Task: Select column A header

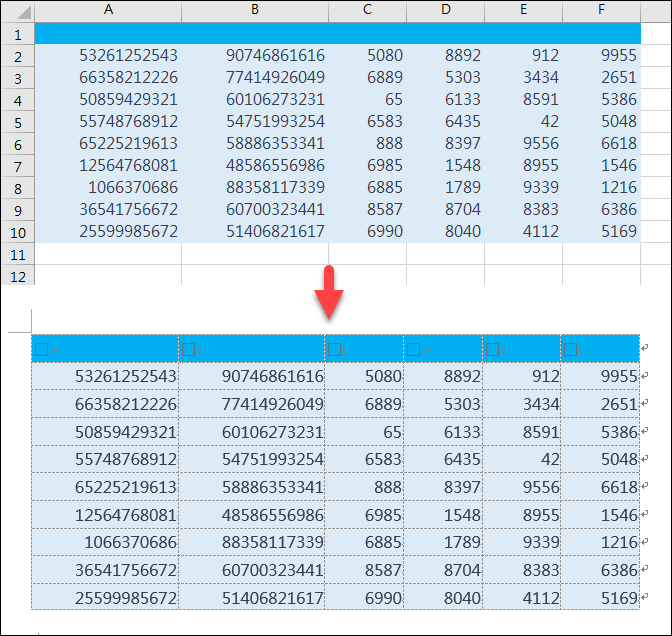Action: pyautogui.click(x=108, y=12)
